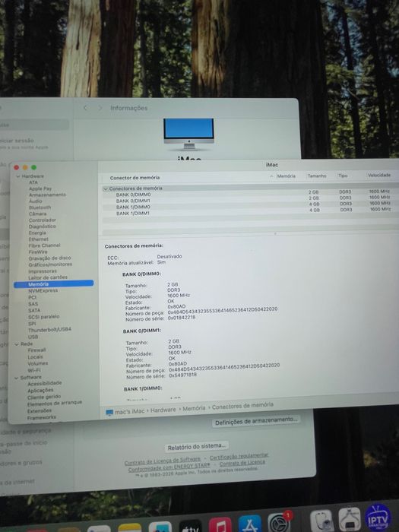Sort by the Tipo column header
The width and height of the screenshot is (399, 532).
coord(343,176)
